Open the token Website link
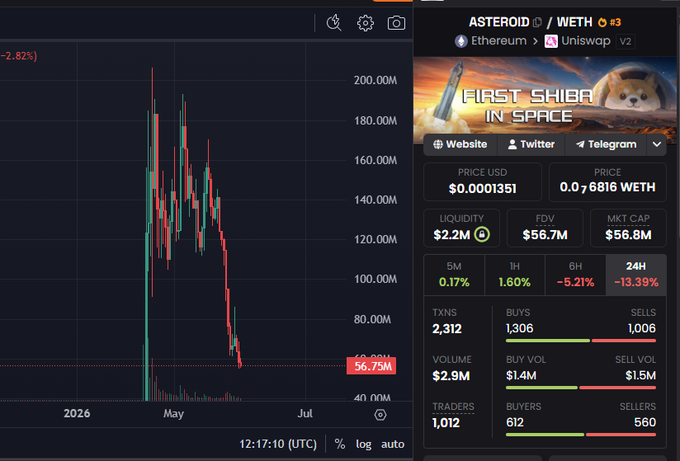The width and height of the screenshot is (680, 461). coord(460,144)
